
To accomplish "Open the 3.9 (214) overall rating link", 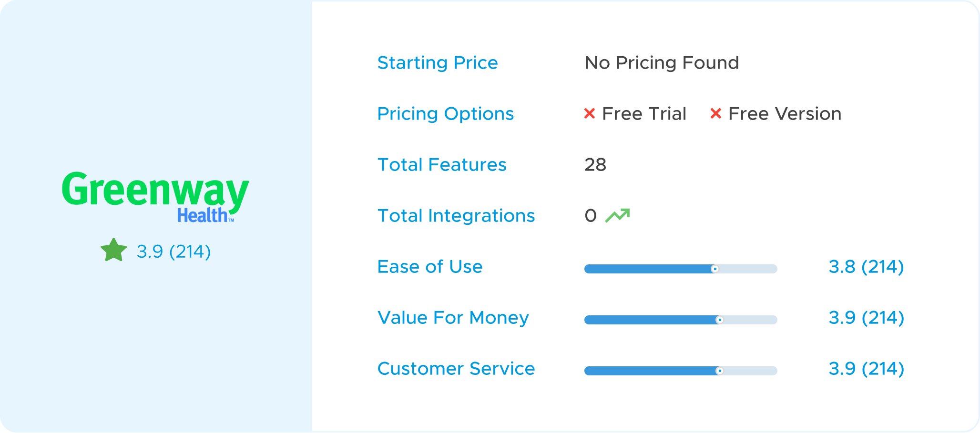I will tap(174, 252).
